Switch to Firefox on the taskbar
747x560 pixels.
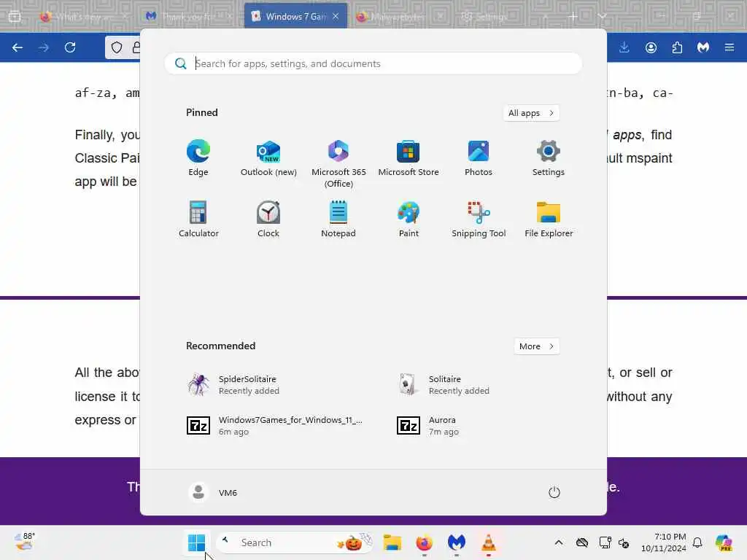tap(424, 542)
